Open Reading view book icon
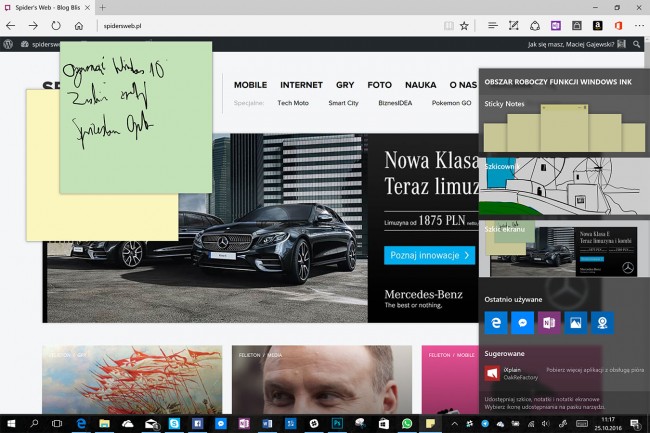 [449, 26]
